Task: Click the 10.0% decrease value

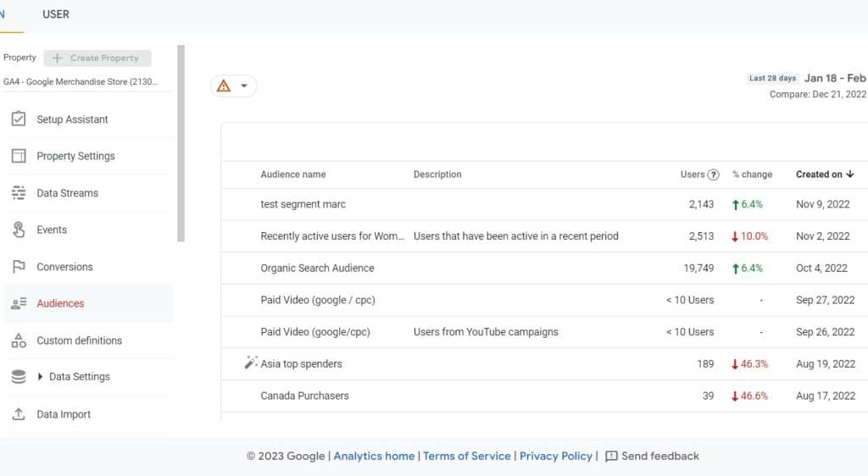Action: [754, 236]
